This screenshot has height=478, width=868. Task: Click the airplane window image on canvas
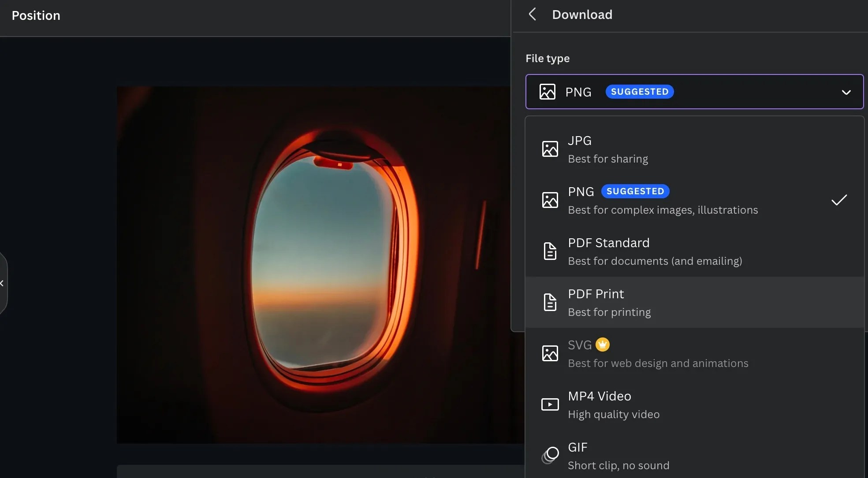coord(320,264)
